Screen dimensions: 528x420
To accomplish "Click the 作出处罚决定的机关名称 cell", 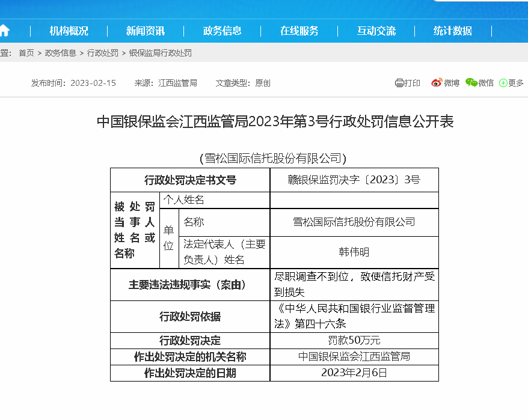I will coord(190,357).
